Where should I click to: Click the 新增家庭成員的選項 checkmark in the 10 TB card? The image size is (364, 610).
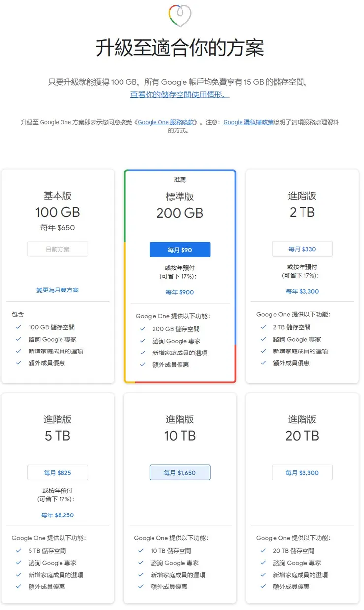(141, 575)
